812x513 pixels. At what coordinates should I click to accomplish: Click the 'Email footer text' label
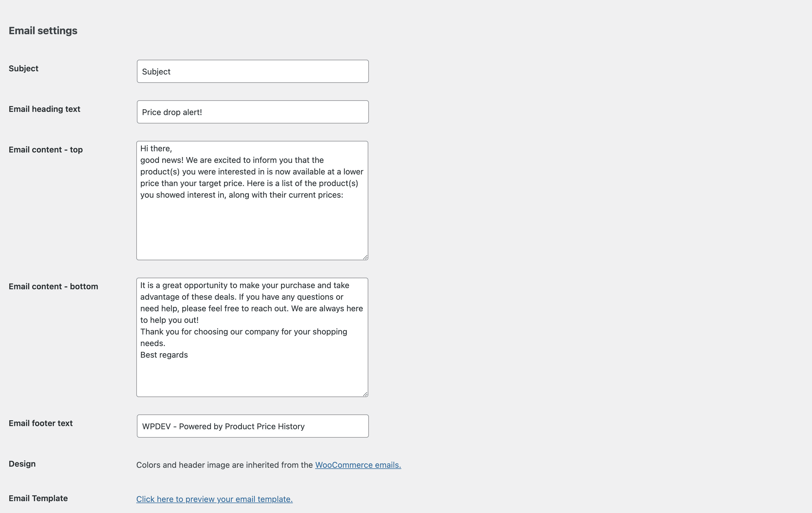tap(41, 423)
